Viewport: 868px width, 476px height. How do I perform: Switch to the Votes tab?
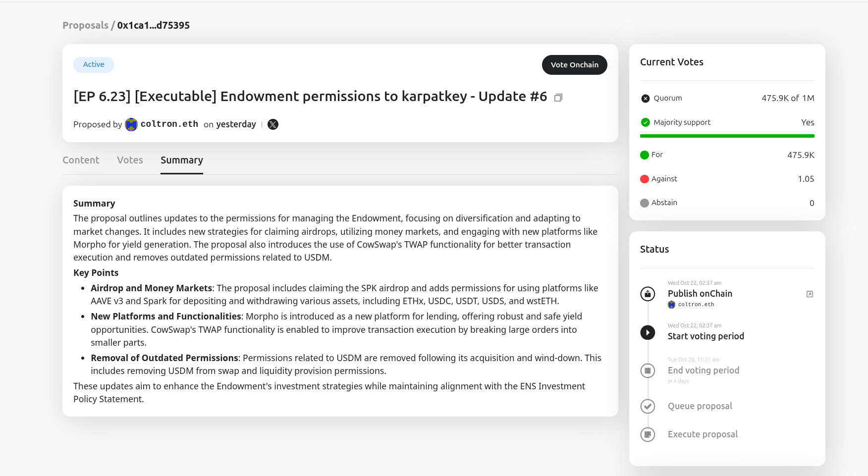pos(130,160)
